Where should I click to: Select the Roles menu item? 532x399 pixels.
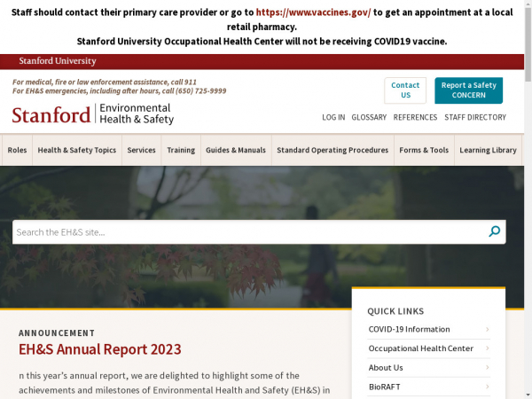click(17, 150)
